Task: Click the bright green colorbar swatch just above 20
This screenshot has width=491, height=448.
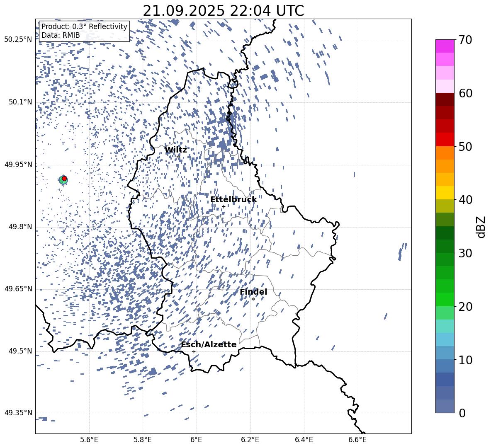Action: coord(445,299)
